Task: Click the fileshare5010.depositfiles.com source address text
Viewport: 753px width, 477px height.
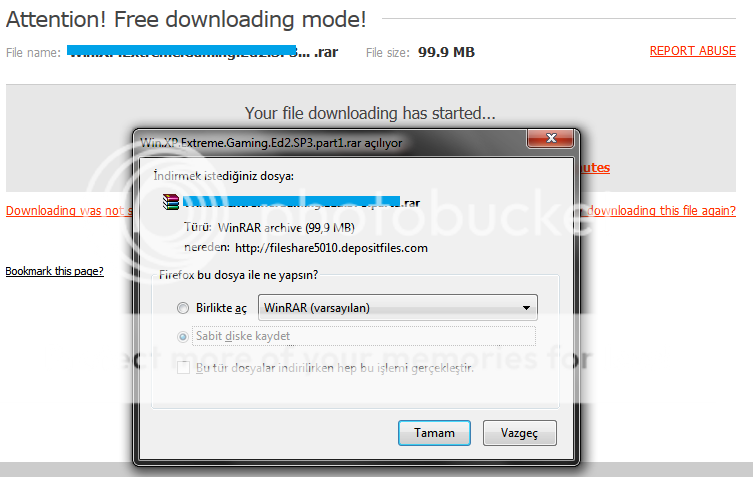Action: tap(331, 248)
